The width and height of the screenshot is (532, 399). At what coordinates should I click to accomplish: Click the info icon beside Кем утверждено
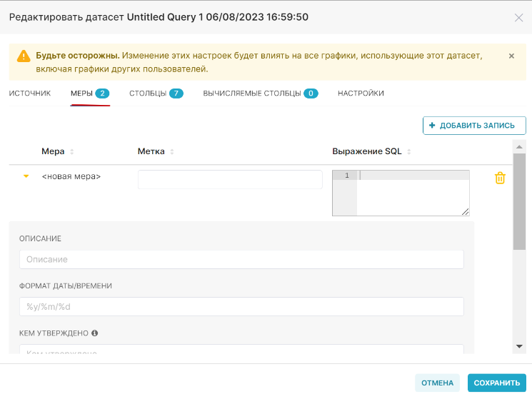click(95, 333)
